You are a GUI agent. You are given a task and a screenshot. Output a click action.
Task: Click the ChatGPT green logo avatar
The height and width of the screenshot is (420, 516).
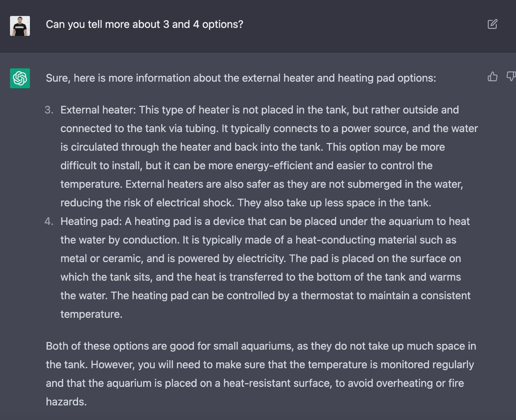coord(20,78)
